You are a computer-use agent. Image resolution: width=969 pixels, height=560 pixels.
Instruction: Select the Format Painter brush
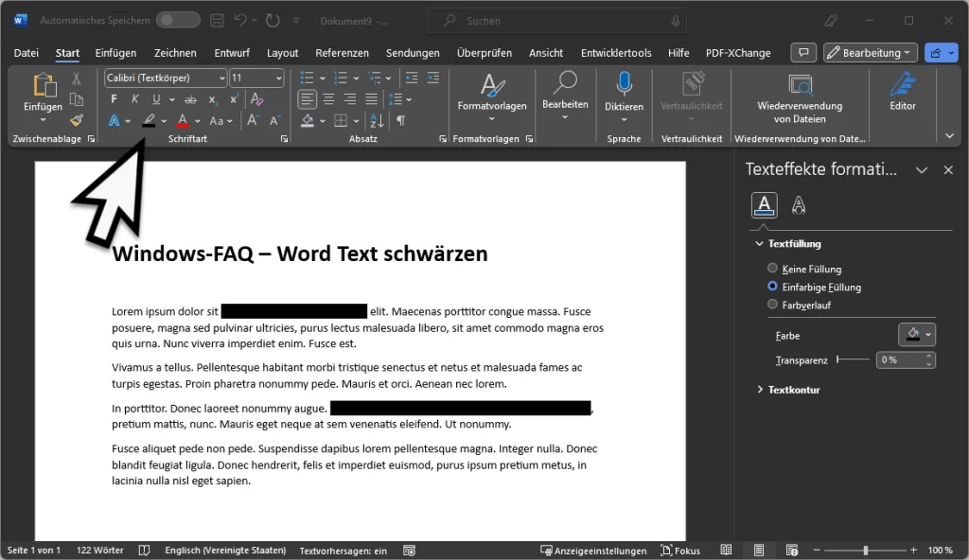[76, 120]
